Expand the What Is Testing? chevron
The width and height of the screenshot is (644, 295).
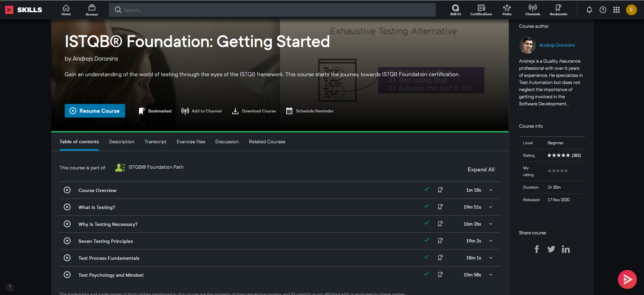[491, 207]
